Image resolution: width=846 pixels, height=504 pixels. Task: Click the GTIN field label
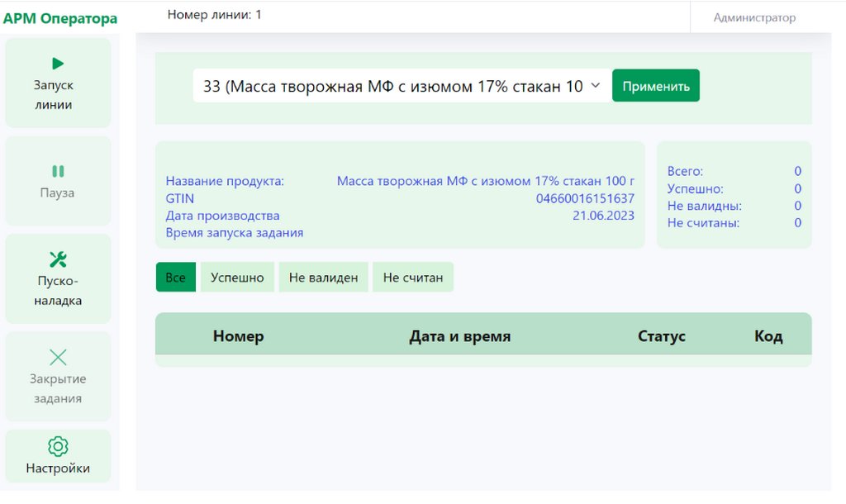tap(179, 198)
